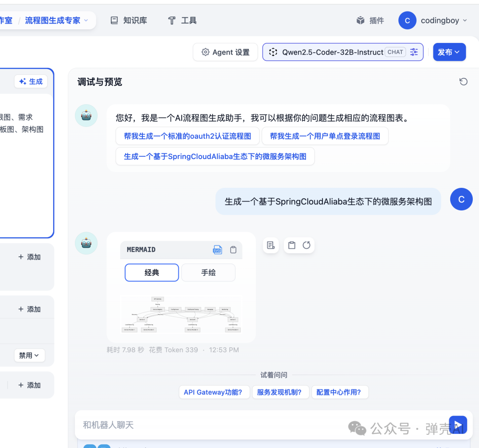Click the user message about SpringCloudAliaba
Viewport: 479px width, 448px height.
coord(328,202)
